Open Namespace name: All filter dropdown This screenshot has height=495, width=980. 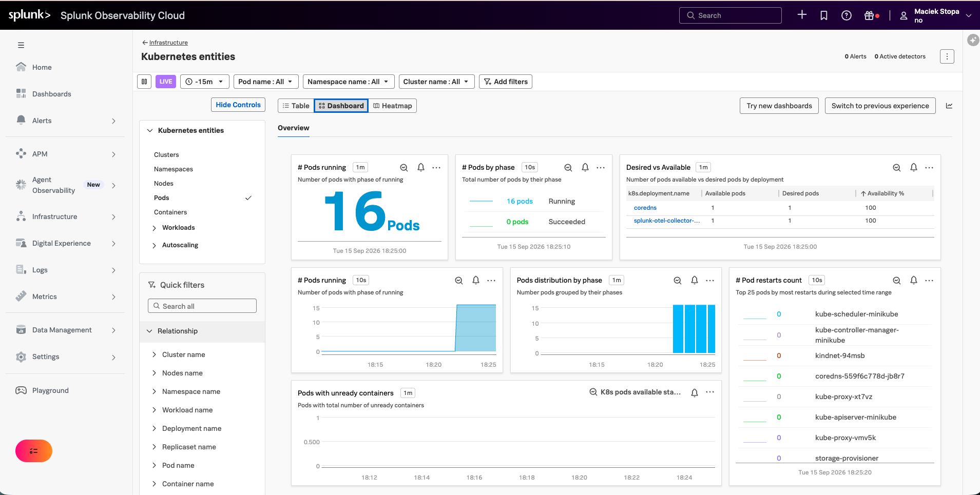[348, 82]
